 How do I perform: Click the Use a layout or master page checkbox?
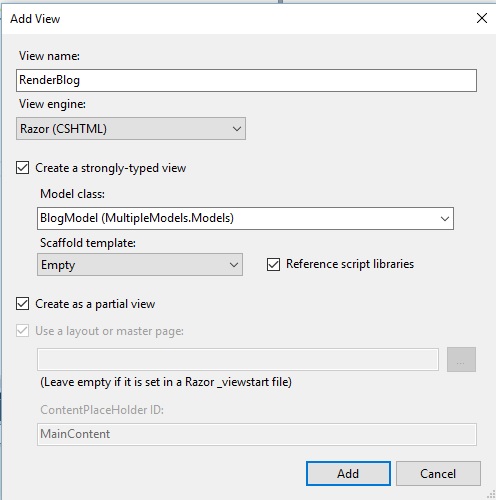pyautogui.click(x=22, y=331)
